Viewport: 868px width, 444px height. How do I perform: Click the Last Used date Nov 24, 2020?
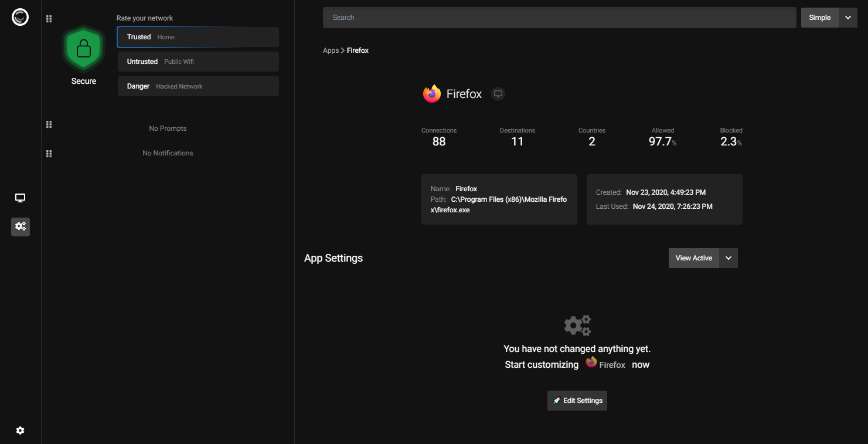[673, 206]
